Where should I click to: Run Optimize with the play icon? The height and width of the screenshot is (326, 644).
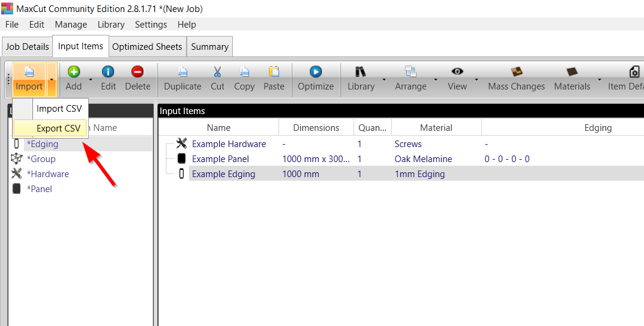pos(316,72)
